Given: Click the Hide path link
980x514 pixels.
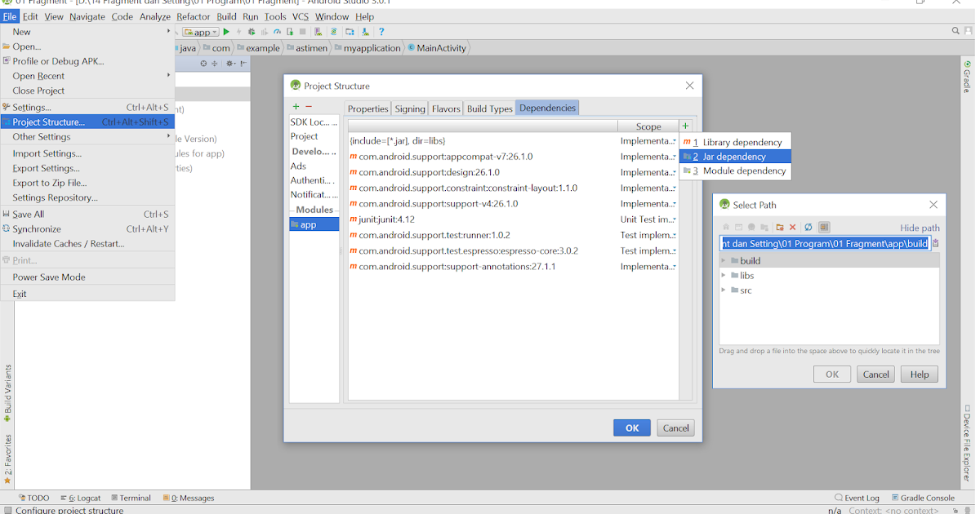Looking at the screenshot, I should (920, 228).
